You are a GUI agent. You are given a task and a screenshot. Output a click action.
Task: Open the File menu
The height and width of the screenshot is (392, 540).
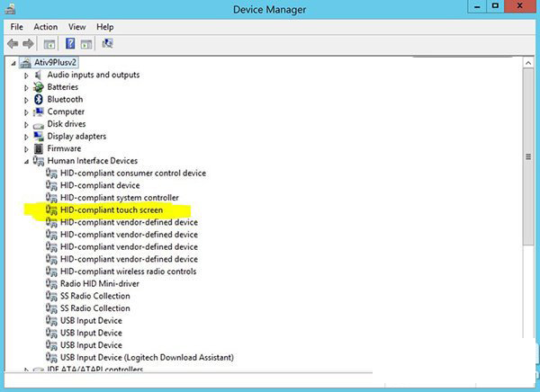pyautogui.click(x=16, y=27)
